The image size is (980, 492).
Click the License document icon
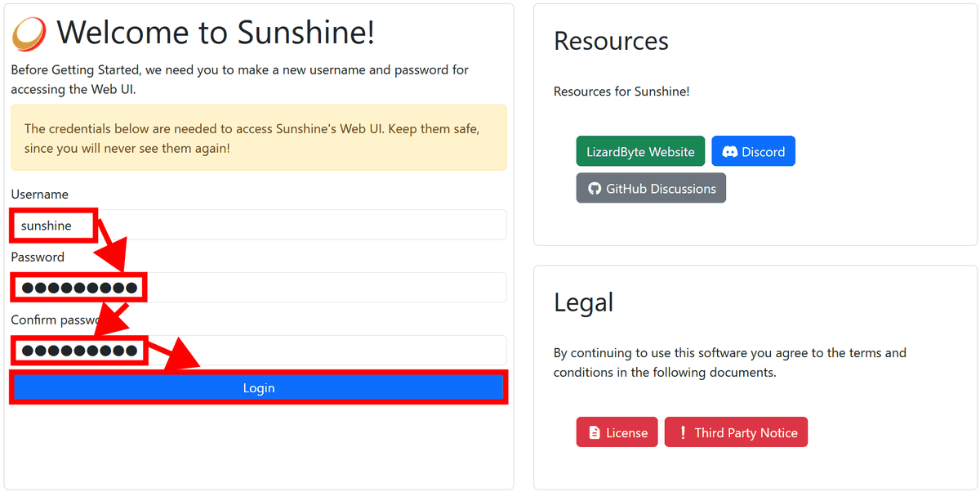[x=595, y=433]
